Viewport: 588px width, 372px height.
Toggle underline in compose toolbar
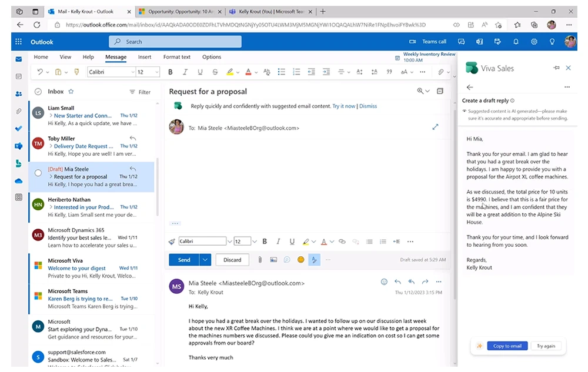click(x=292, y=242)
